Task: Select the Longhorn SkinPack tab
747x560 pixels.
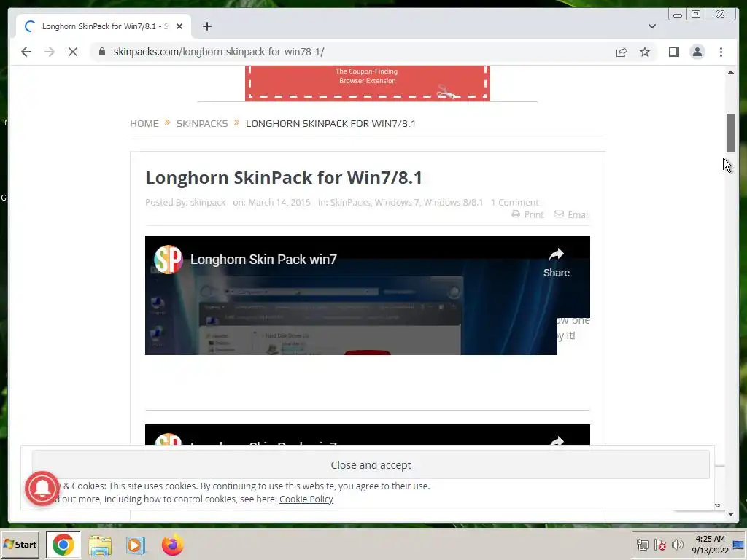Action: tap(104, 26)
